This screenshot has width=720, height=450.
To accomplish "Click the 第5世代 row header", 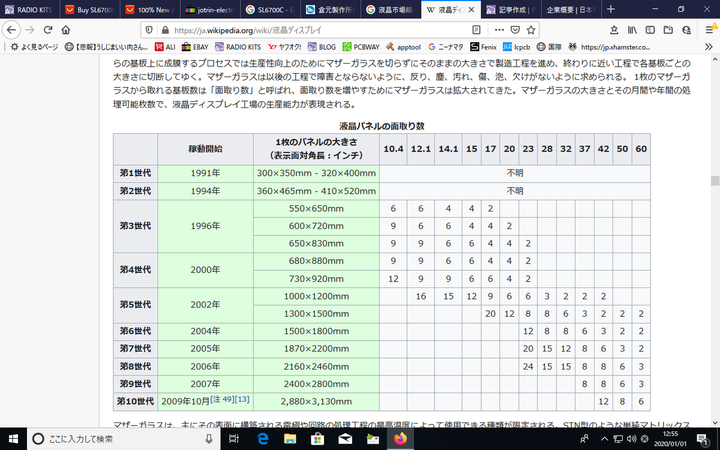I will click(135, 305).
